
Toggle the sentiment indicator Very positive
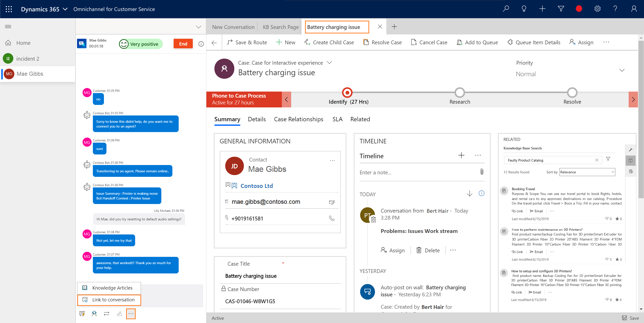[x=139, y=43]
